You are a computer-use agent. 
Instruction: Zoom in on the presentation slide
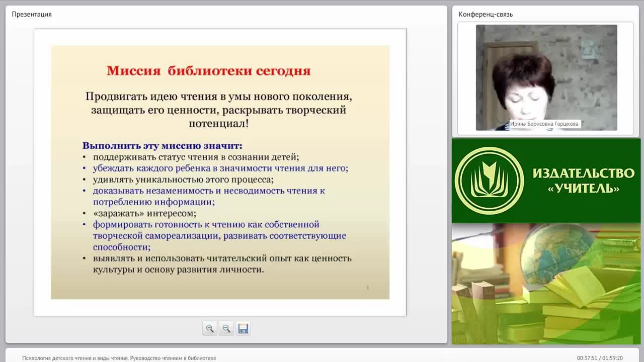click(x=210, y=328)
